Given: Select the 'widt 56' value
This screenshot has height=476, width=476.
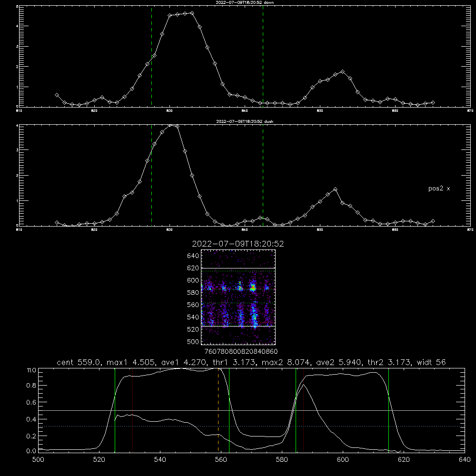Looking at the screenshot, I should [431, 362].
